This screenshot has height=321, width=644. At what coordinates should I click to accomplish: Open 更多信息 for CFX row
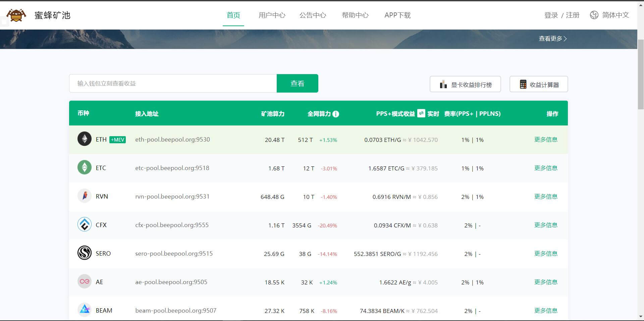click(546, 225)
